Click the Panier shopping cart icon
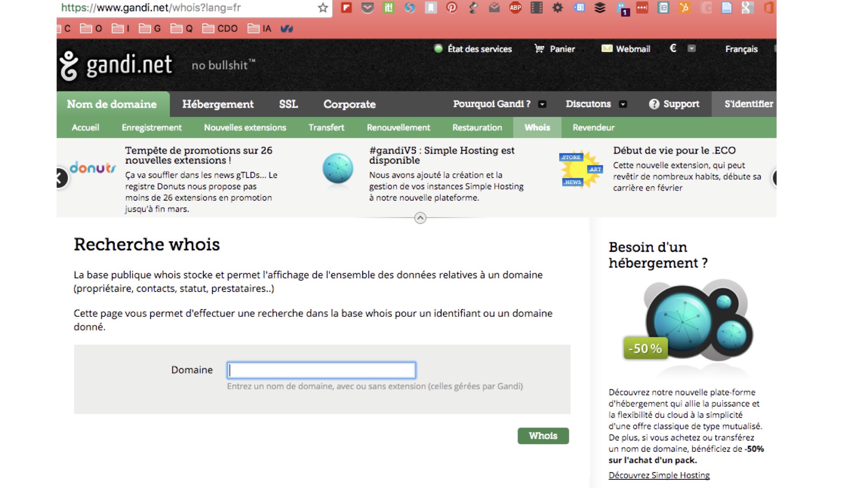Viewport: 868px width, 488px height. tap(539, 48)
